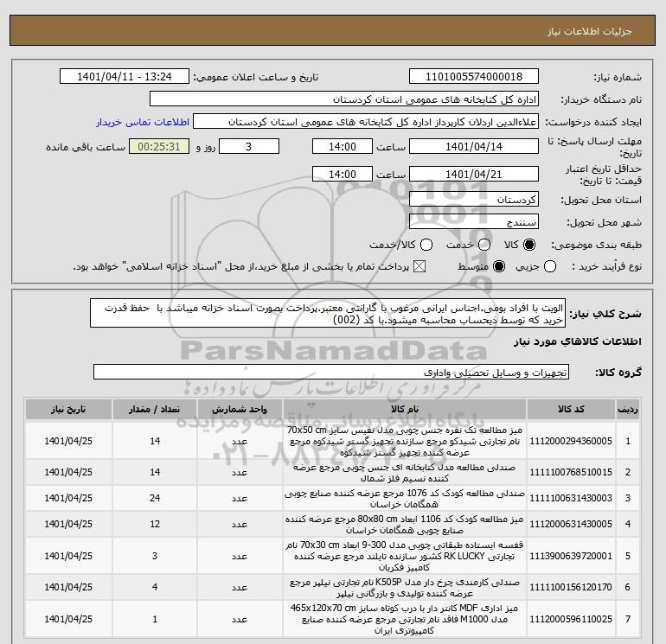Click the K505P chair product name
The width and height of the screenshot is (666, 644).
[x=405, y=588]
